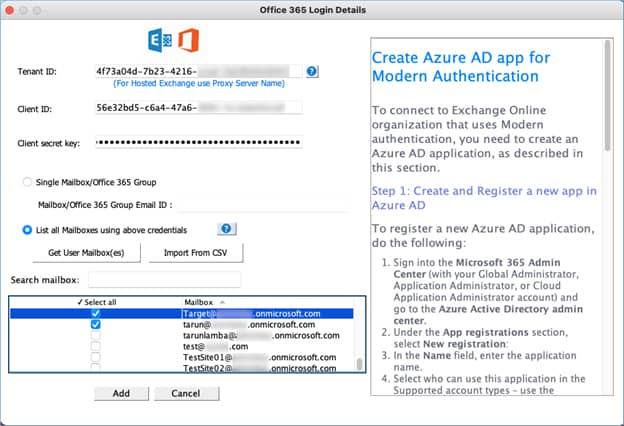Select tarunlamba@ onmicrosoft.com mailbox row

(x=181, y=335)
